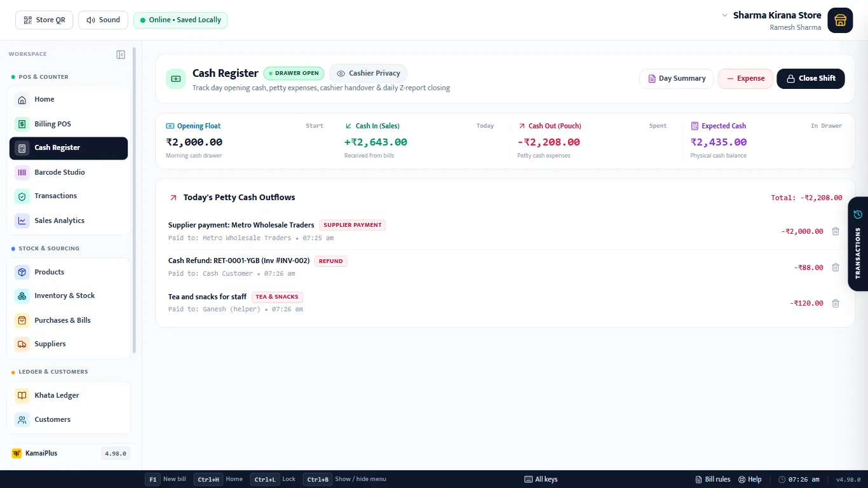Image resolution: width=868 pixels, height=488 pixels.
Task: Click the Cash Out arrow icon
Action: click(522, 126)
